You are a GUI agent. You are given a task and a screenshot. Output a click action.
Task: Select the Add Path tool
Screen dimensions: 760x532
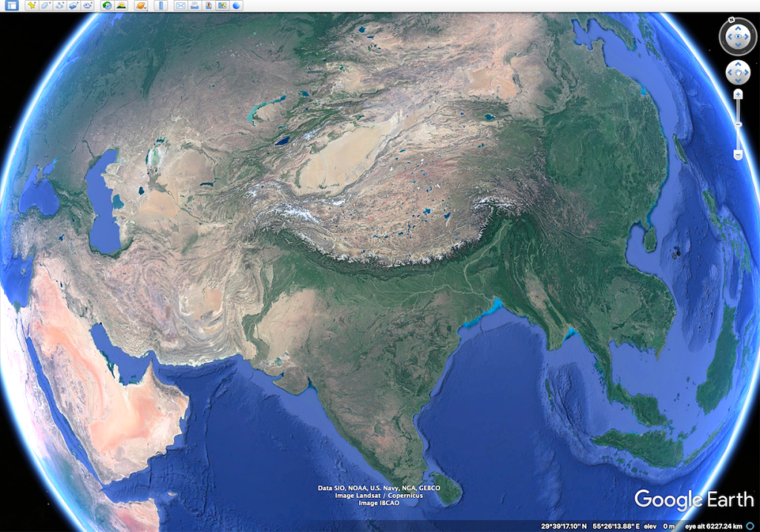click(59, 5)
